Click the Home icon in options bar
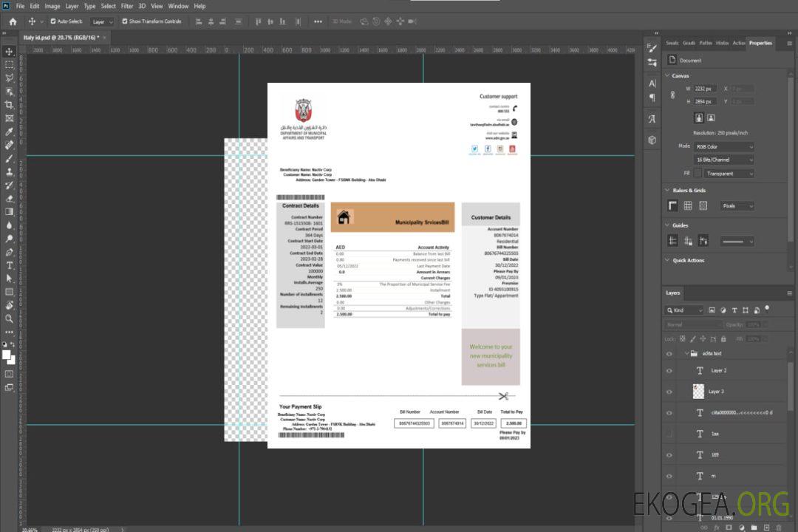Image resolution: width=798 pixels, height=532 pixels. point(13,21)
